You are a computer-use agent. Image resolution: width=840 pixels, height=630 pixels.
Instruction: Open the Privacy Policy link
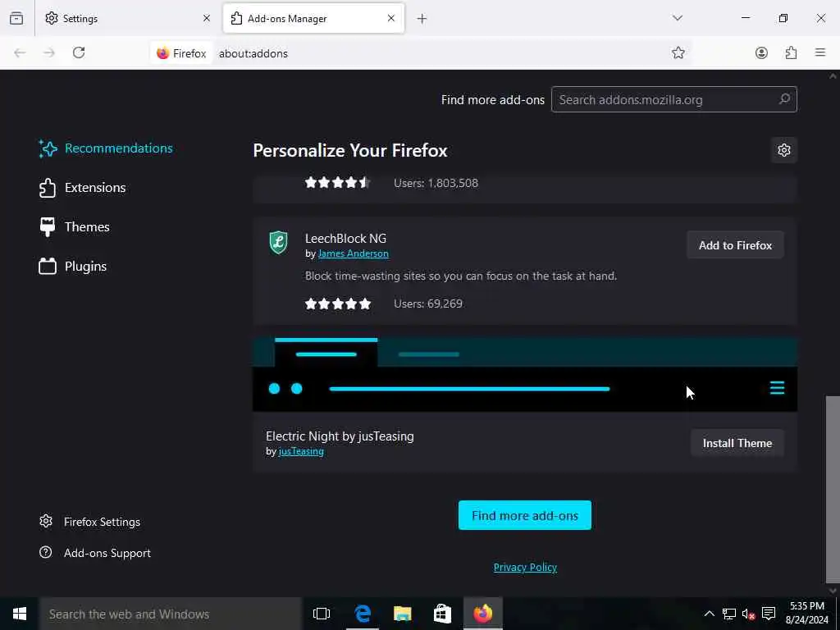pos(525,568)
